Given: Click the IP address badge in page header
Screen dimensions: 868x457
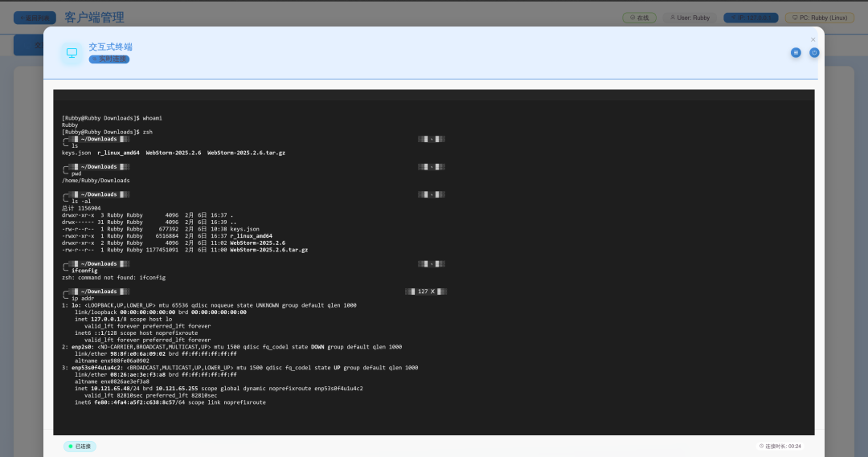Looking at the screenshot, I should click(x=751, y=18).
